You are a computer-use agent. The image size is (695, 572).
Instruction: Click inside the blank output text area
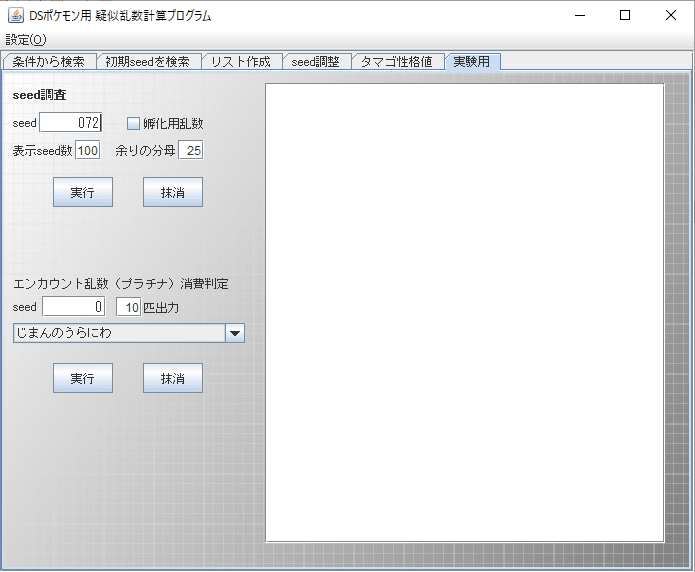465,313
